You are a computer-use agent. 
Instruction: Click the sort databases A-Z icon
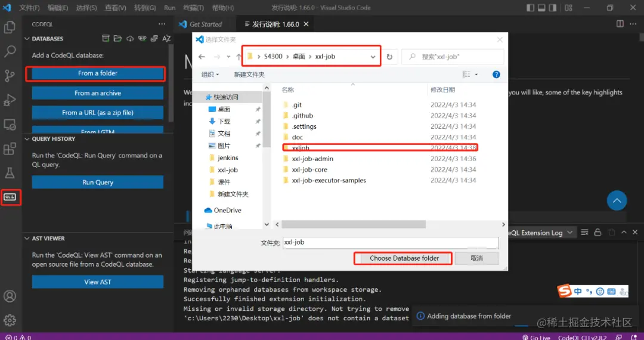166,39
